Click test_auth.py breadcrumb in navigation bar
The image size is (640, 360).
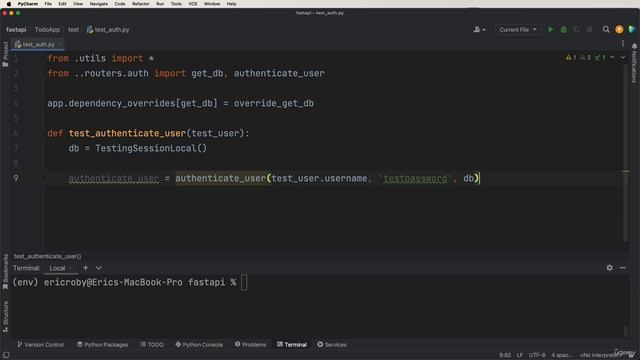tap(108, 29)
